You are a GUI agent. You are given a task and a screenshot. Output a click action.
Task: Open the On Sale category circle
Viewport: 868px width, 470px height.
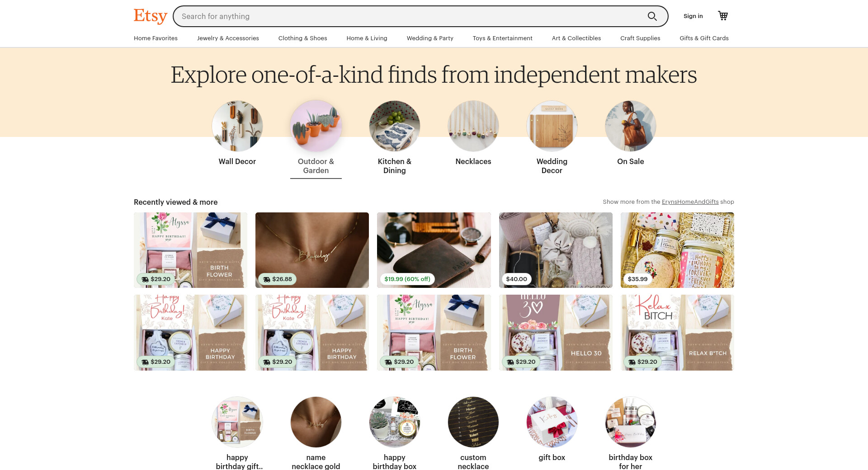pos(631,126)
